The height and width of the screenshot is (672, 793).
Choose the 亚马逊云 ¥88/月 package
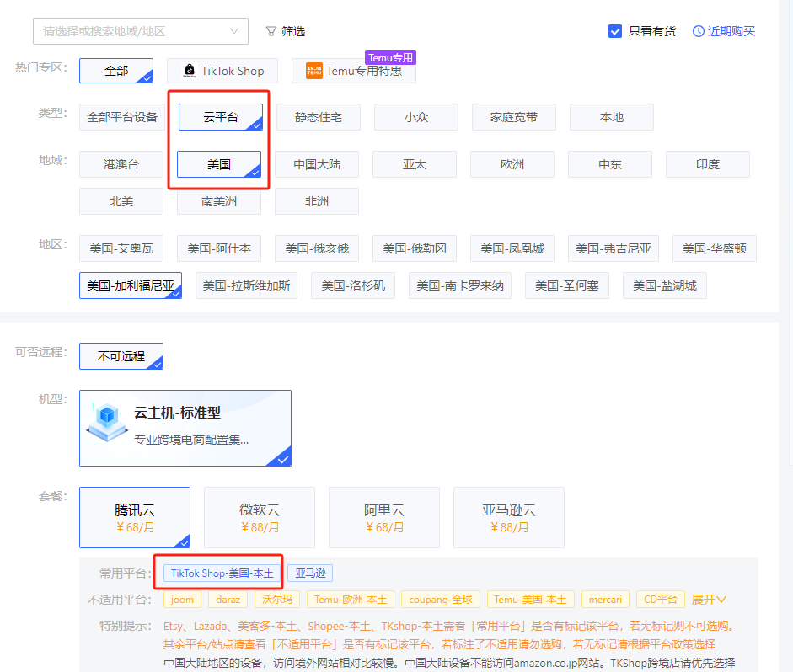(509, 517)
